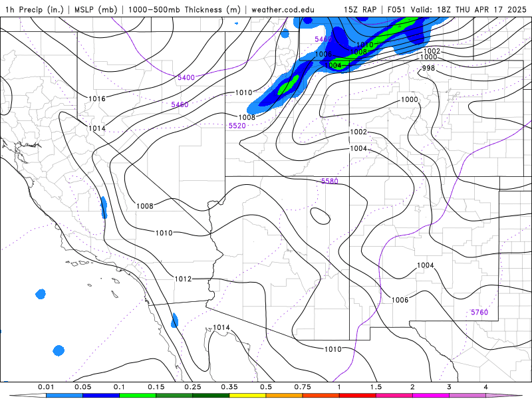Screen dimensions: 532x399
Task: Click the '1.5' legend value
Action: pos(376,387)
